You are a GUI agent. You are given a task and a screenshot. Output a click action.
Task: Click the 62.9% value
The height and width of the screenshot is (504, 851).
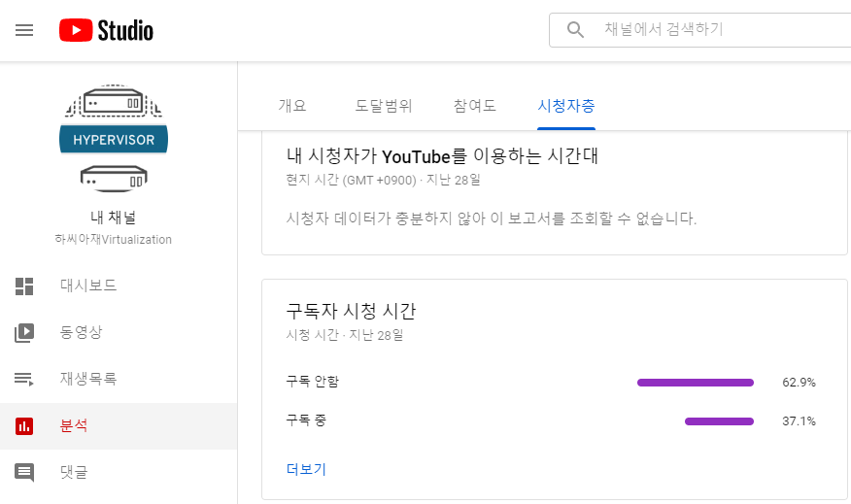tap(799, 383)
